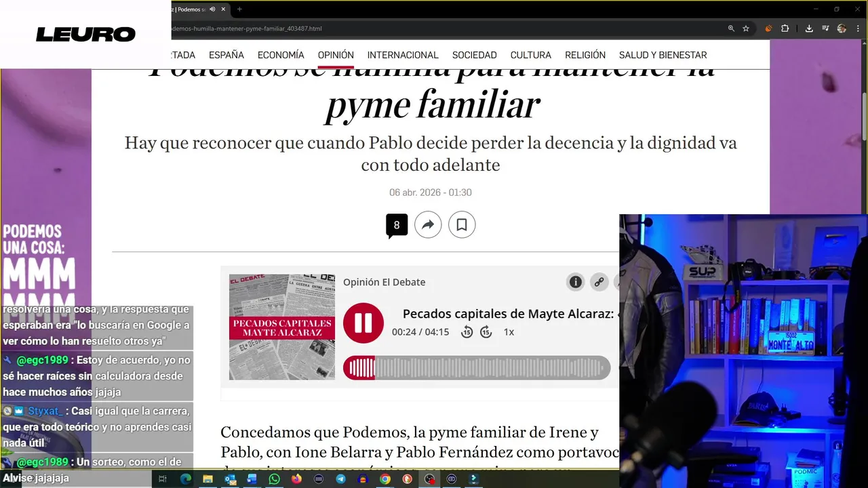Close the Podemos browser tab
Image resolution: width=868 pixels, height=488 pixels.
pos(224,9)
